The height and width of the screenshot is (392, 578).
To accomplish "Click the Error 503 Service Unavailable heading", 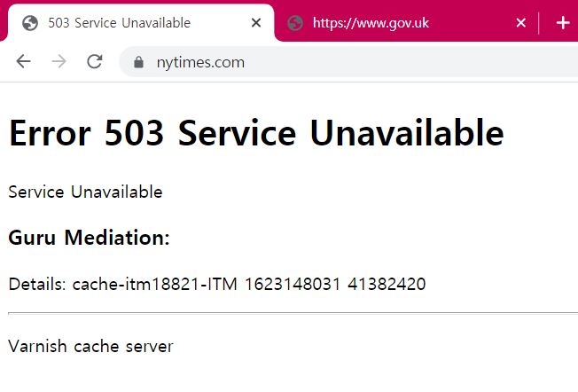I will pos(256,134).
